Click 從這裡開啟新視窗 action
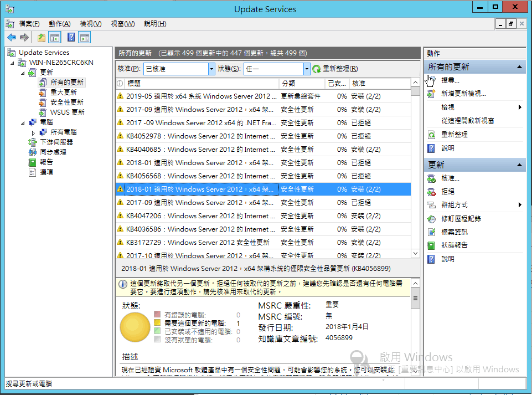This screenshot has width=532, height=395. (x=467, y=121)
